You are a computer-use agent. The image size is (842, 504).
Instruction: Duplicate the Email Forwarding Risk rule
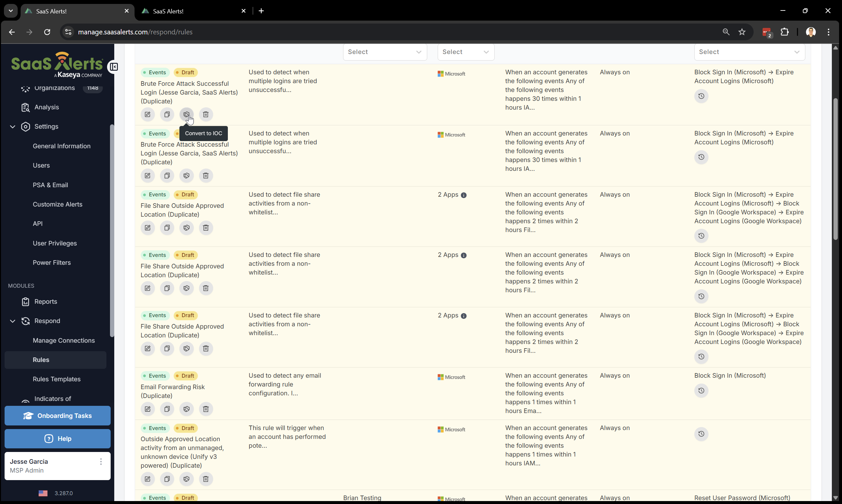point(167,409)
